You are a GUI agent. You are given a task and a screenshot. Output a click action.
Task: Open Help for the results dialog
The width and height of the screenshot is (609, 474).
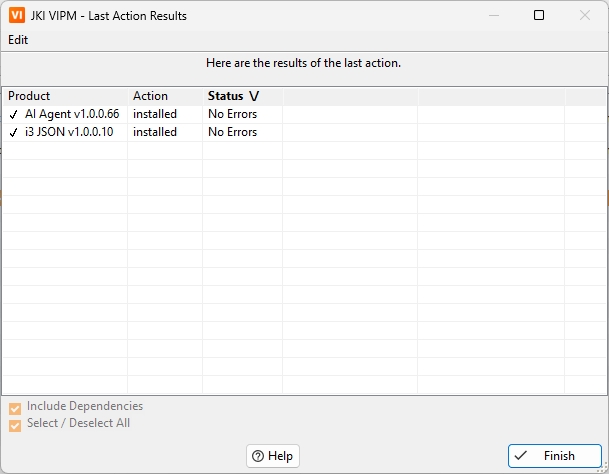point(273,456)
